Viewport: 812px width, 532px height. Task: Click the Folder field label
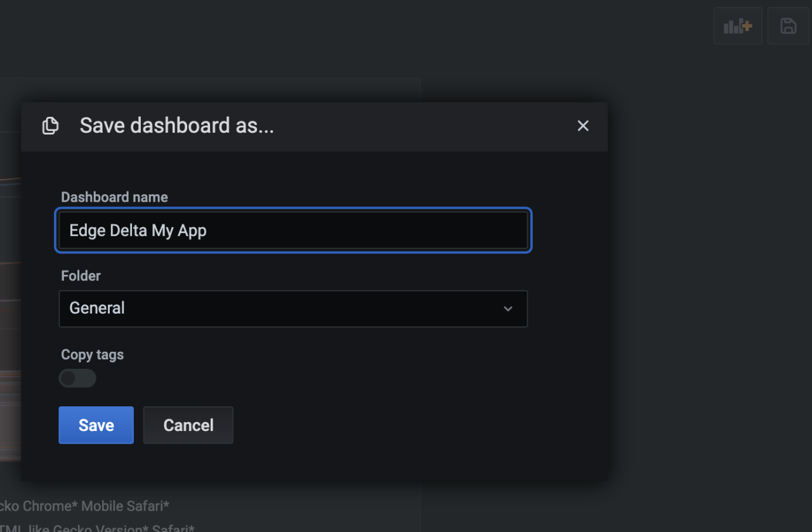(81, 276)
